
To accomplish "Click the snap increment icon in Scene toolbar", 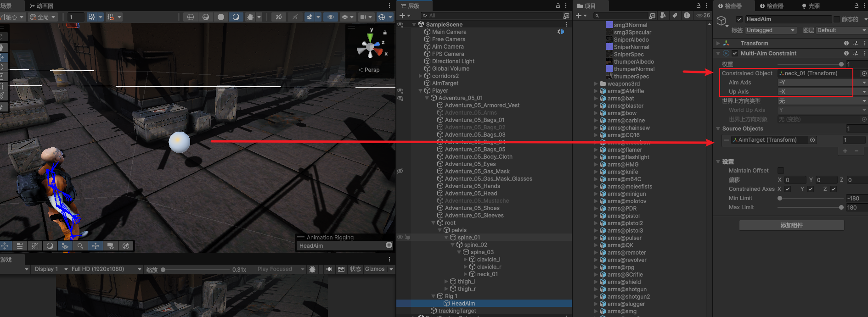I will [x=110, y=17].
